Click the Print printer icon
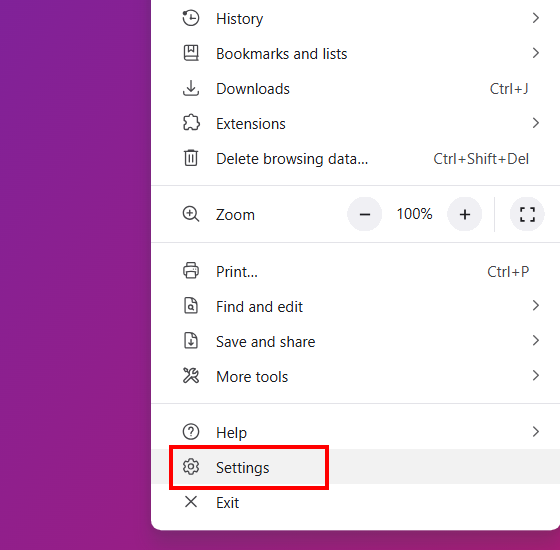The width and height of the screenshot is (560, 550). click(191, 271)
